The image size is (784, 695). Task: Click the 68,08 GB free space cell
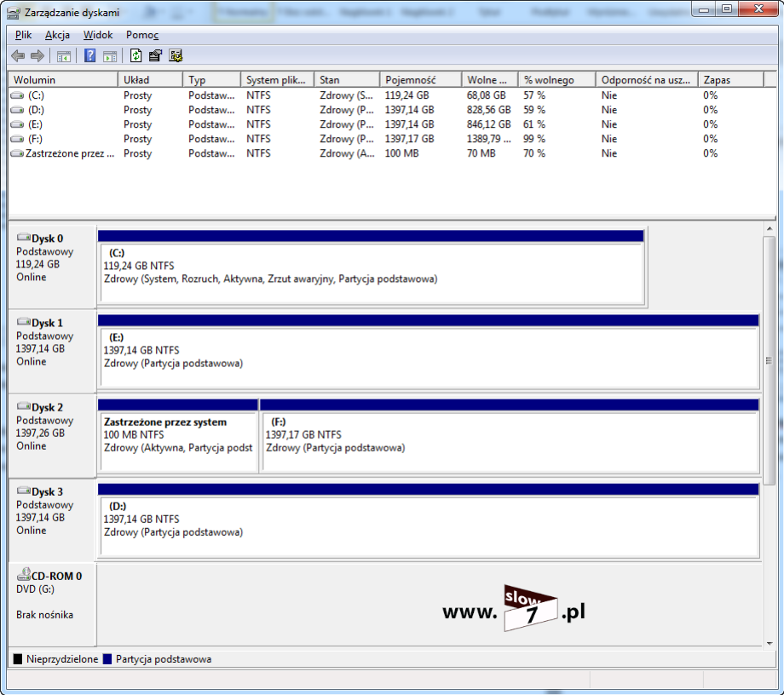pyautogui.click(x=486, y=95)
